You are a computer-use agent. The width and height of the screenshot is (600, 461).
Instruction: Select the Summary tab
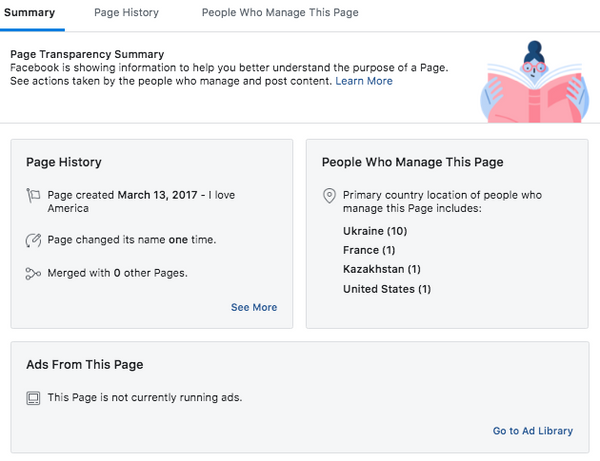pyautogui.click(x=29, y=13)
